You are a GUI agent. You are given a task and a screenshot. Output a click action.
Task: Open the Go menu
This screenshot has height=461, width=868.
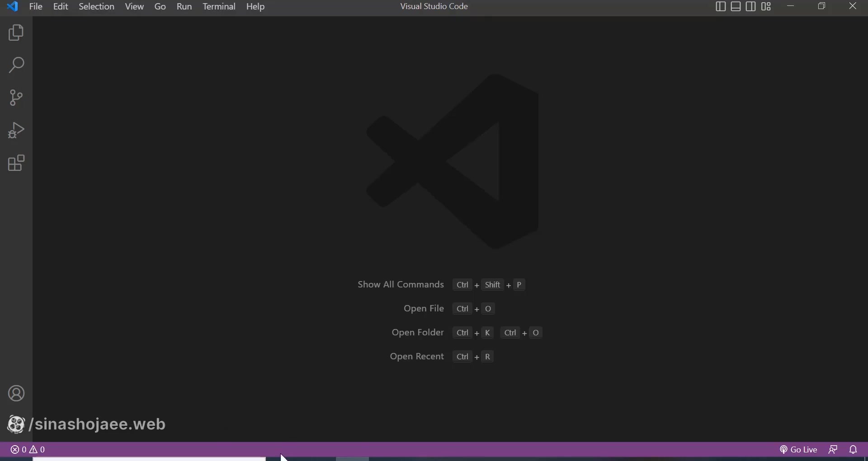[x=160, y=7]
